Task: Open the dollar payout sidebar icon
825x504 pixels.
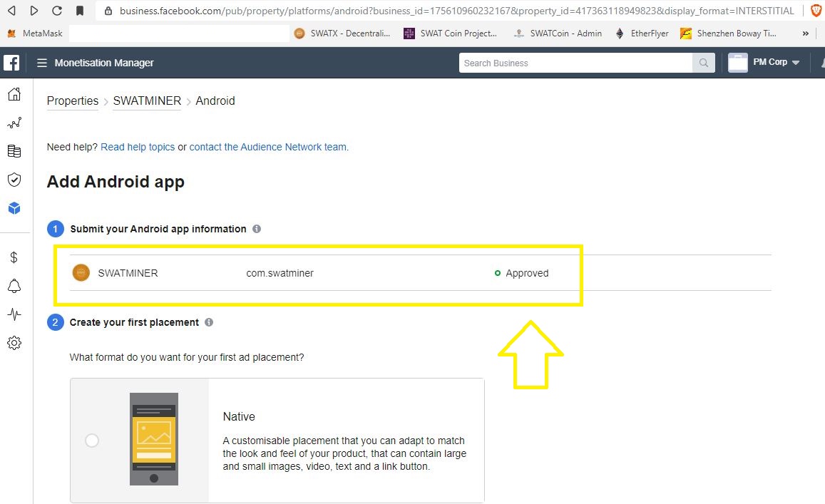Action: (x=14, y=257)
